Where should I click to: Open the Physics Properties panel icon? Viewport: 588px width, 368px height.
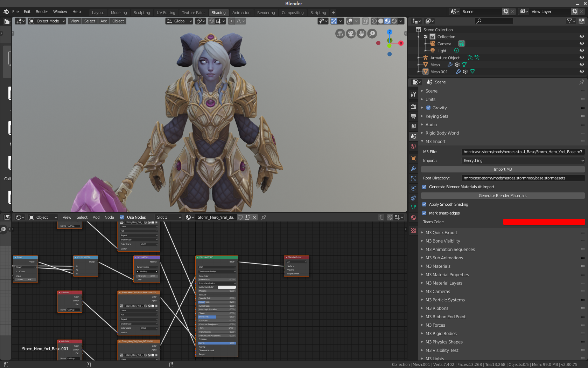(x=413, y=188)
